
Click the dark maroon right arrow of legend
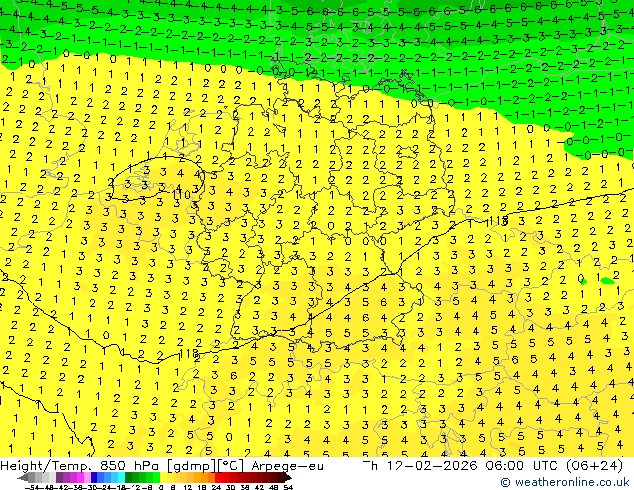point(288,478)
